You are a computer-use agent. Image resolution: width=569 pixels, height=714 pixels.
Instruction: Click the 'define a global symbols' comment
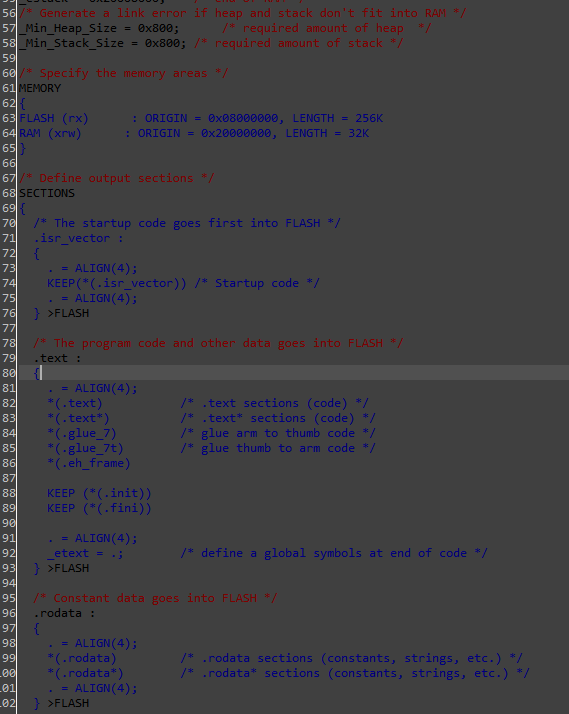pos(334,553)
